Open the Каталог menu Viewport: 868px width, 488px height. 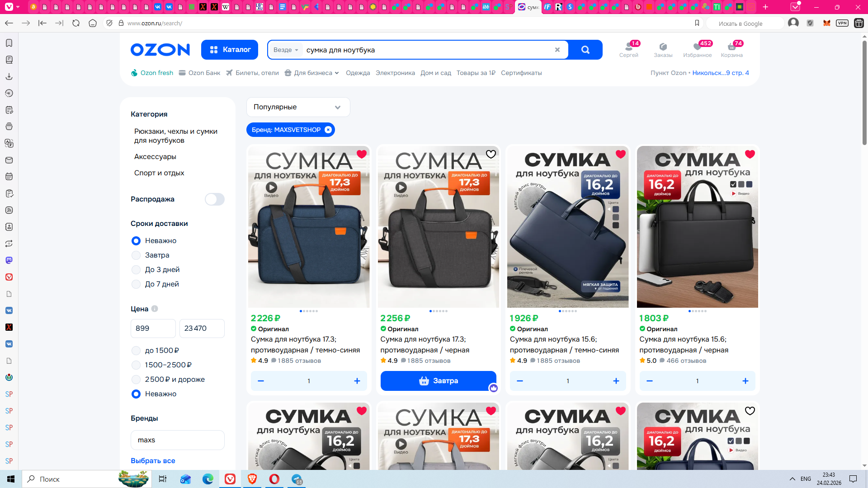click(x=230, y=50)
